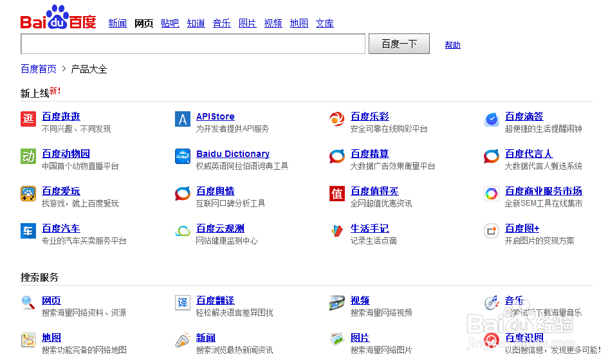Click the 产品大全 breadcrumb text

pyautogui.click(x=89, y=69)
